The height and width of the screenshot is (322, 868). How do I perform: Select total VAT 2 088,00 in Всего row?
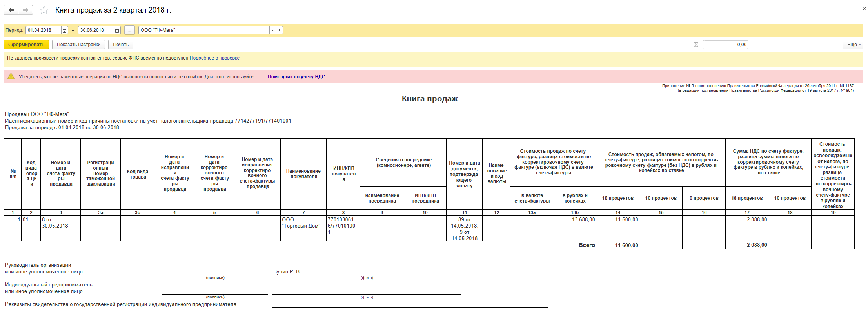point(747,245)
